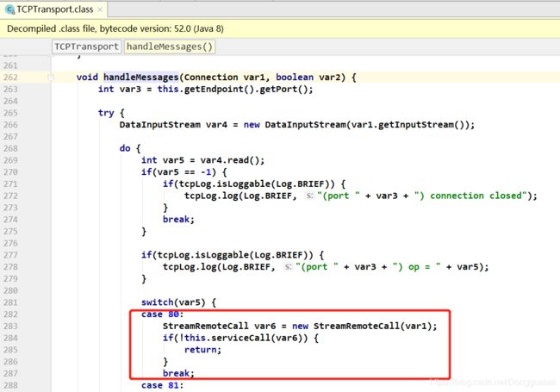
Task: Click var4.read() on line 269
Action: (230, 160)
